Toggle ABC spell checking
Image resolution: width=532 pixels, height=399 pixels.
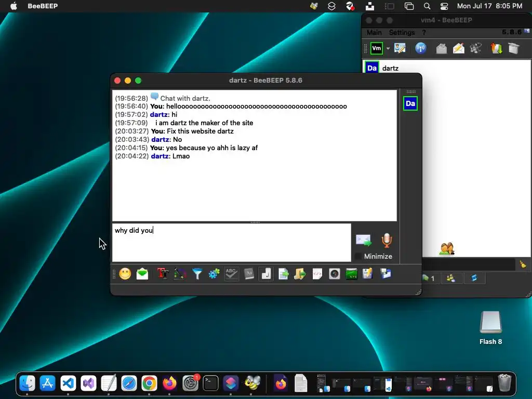point(231,274)
